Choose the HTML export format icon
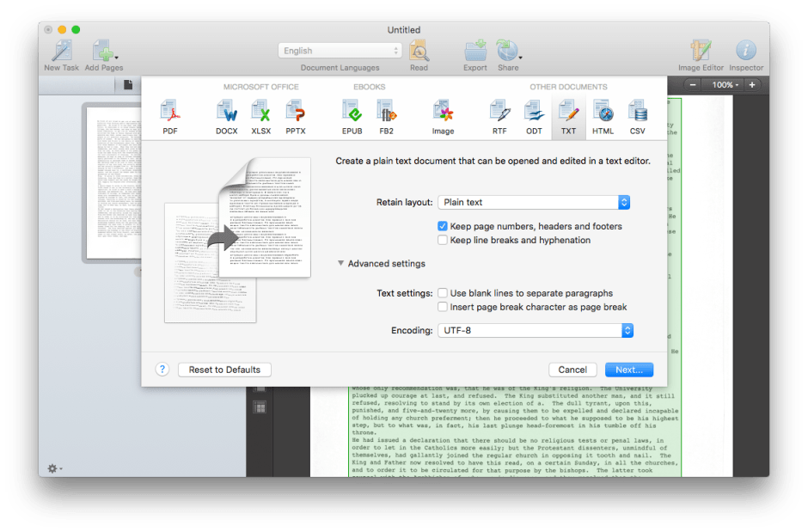The image size is (808, 532). click(603, 113)
